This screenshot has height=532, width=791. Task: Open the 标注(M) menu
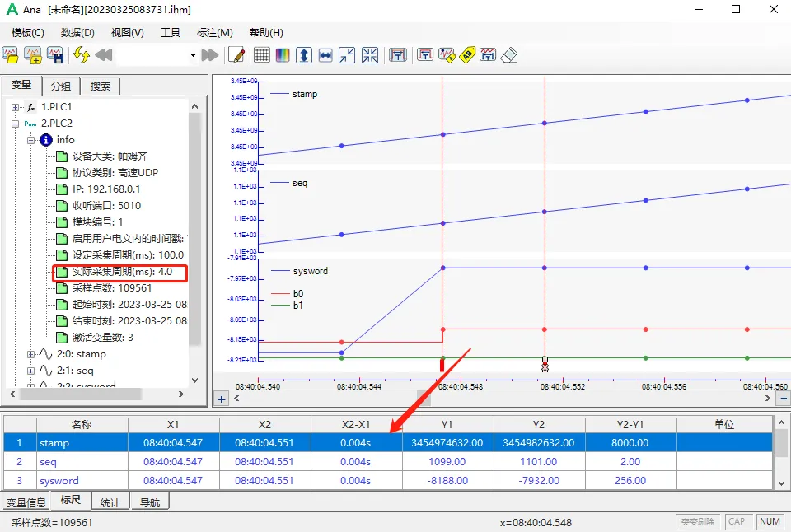[215, 33]
